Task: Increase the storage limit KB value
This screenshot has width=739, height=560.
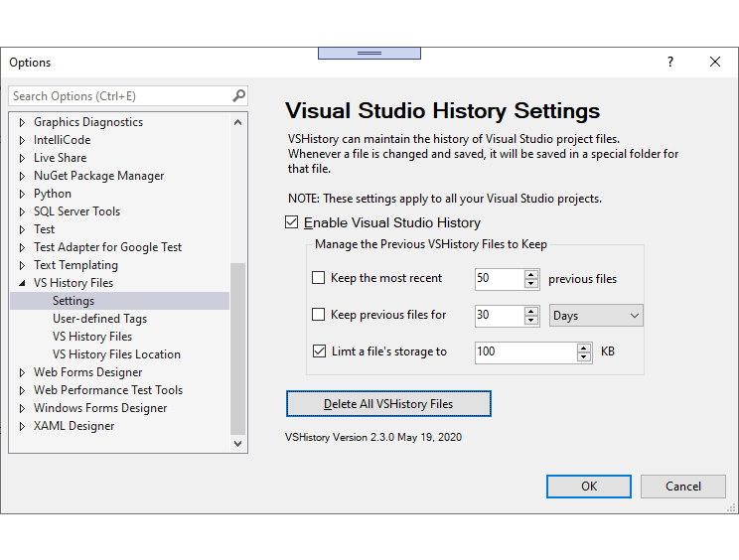Action: 583,348
